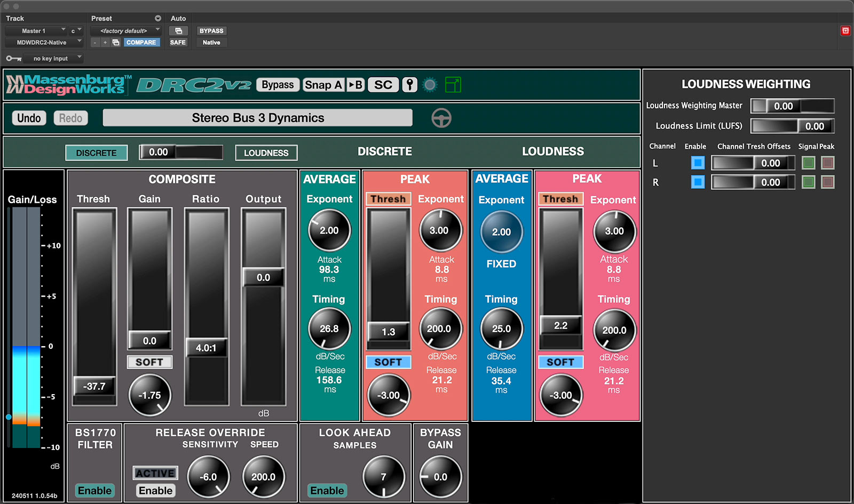Switch to DISCRETE mode

[96, 153]
